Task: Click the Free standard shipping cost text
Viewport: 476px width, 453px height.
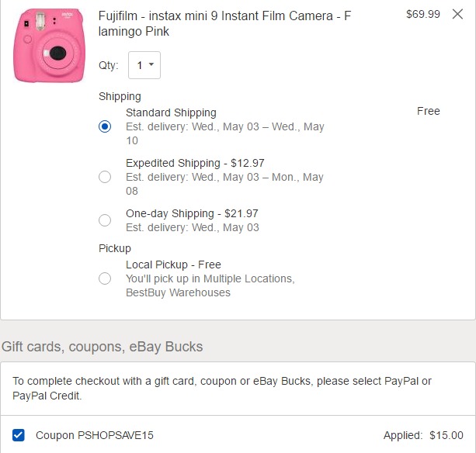Action: click(429, 111)
